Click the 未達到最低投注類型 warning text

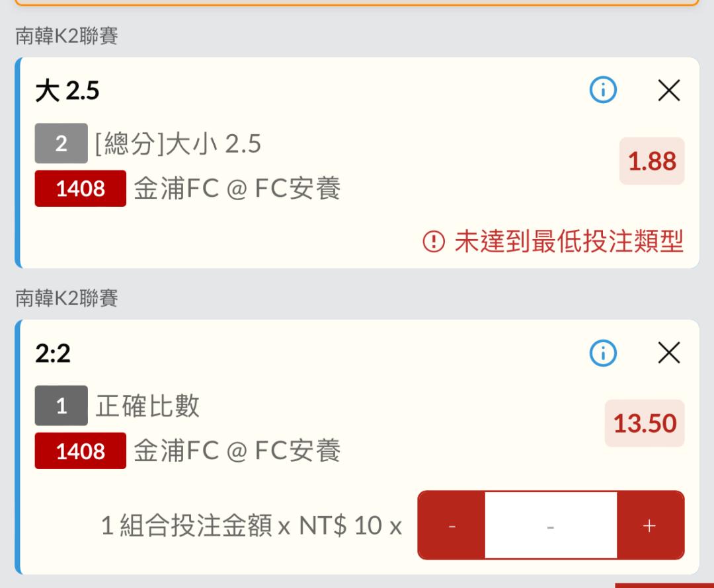569,241
